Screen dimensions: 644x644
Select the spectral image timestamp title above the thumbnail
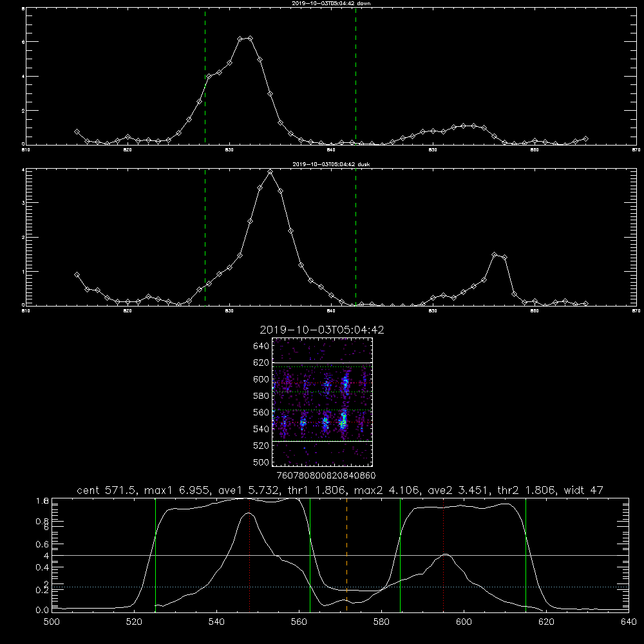[322, 330]
